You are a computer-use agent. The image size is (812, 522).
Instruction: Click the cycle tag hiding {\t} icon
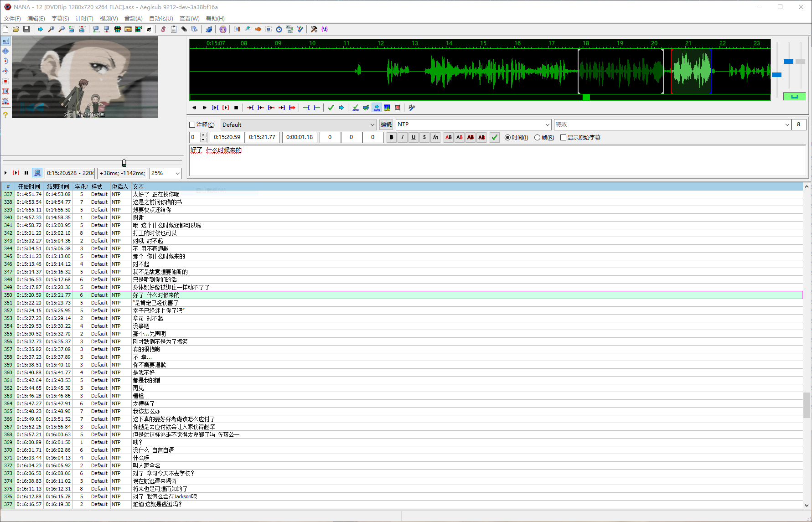click(x=325, y=29)
